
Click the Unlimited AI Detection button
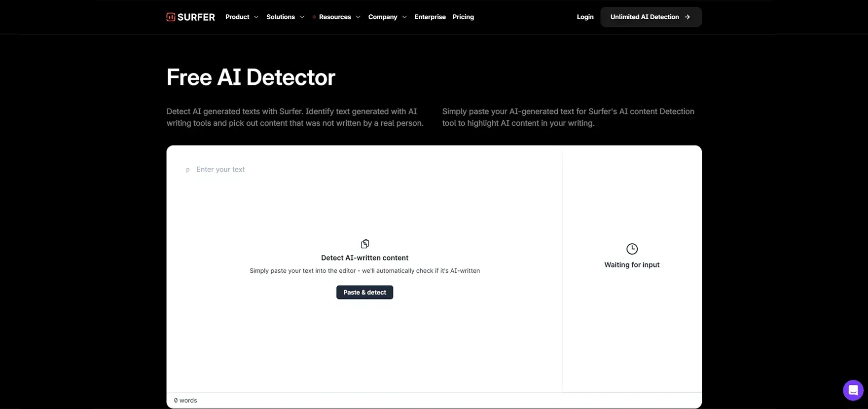coord(651,17)
